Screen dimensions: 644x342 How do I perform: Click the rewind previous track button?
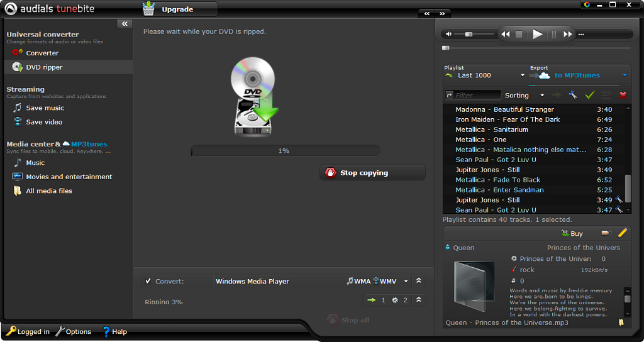pyautogui.click(x=506, y=35)
